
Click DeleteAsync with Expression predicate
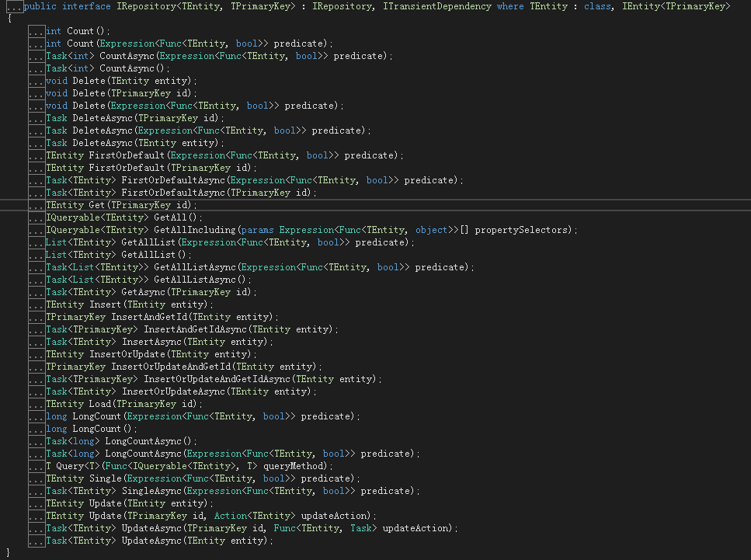(208, 130)
